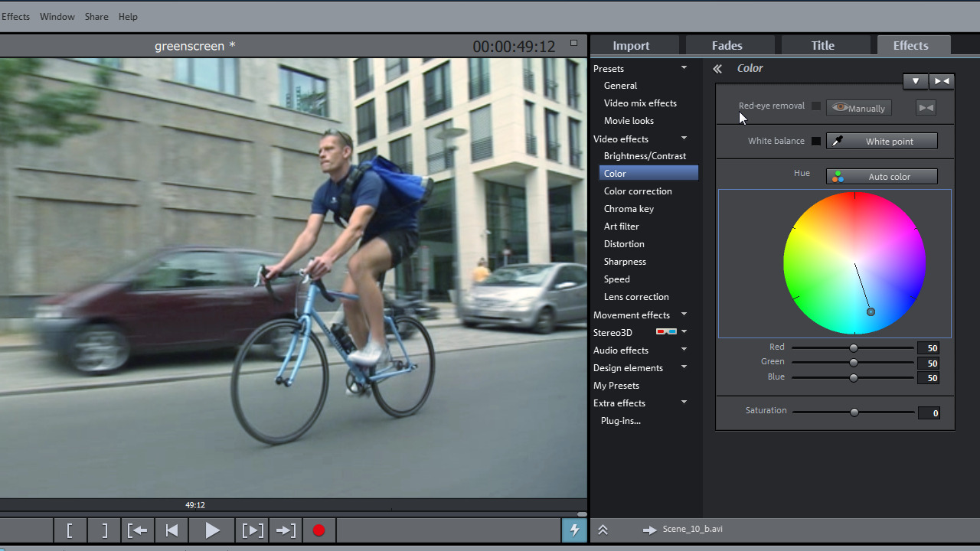Jump to range start marker
This screenshot has width=980, height=551.
(x=137, y=530)
